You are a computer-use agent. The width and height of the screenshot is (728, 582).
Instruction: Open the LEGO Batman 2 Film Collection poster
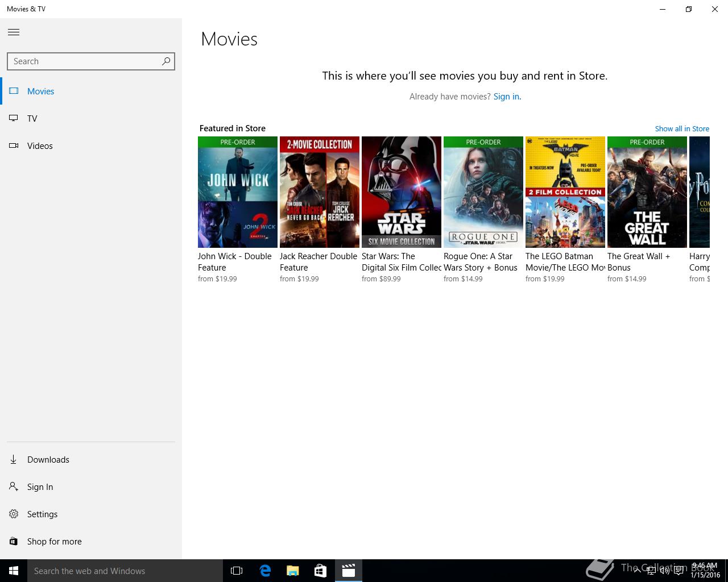click(565, 192)
